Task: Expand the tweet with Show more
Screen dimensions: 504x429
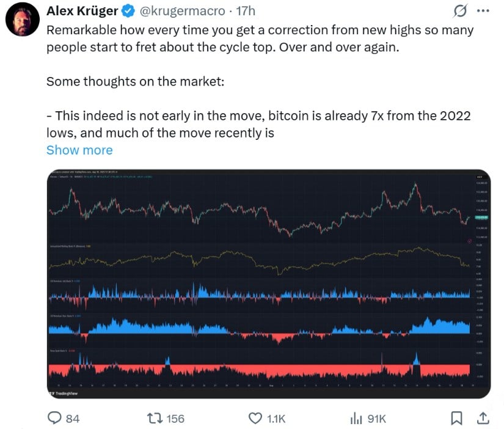Action: point(79,150)
